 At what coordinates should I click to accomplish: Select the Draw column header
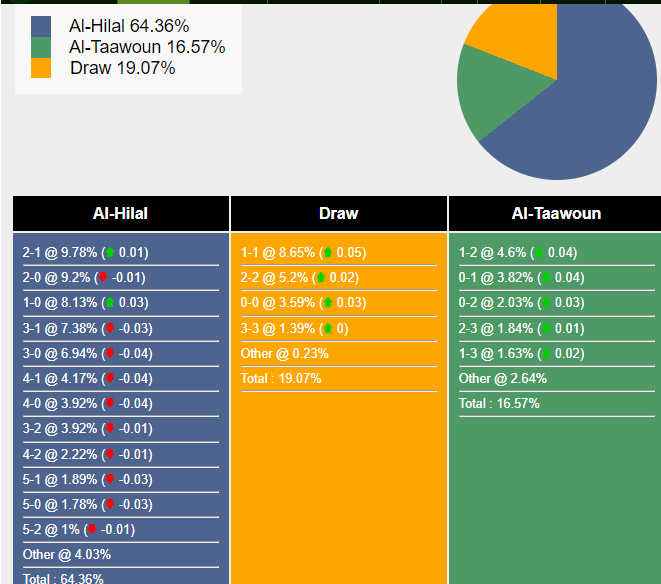coord(339,213)
